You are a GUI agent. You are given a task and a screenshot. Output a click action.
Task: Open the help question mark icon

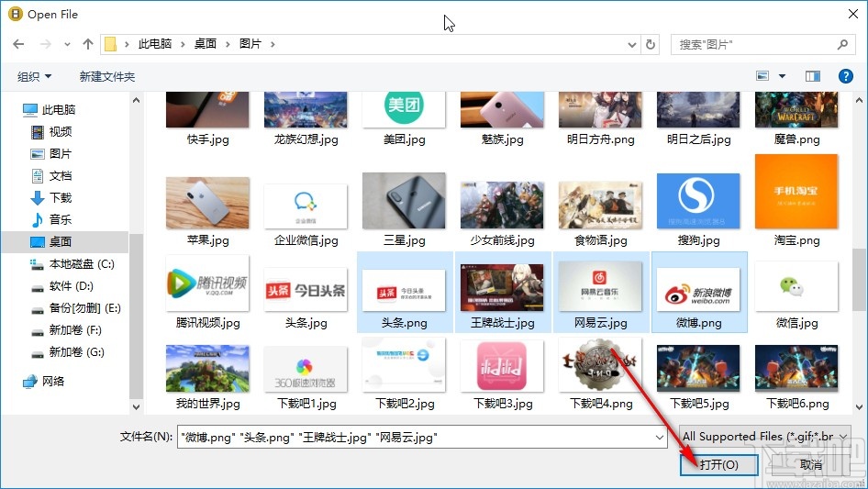pos(845,76)
